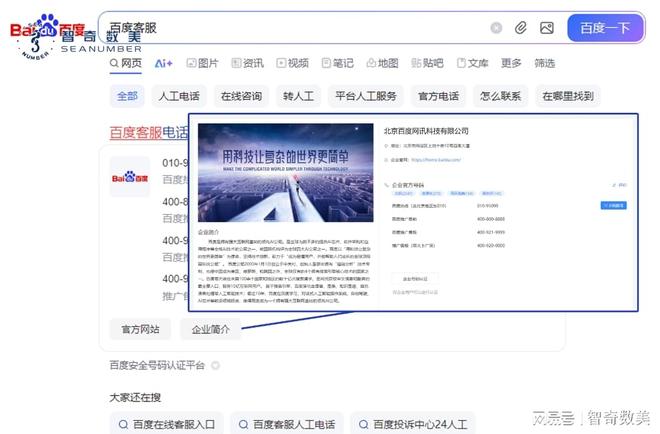
Task: Select the 官方电话 filter chip
Action: pos(438,97)
